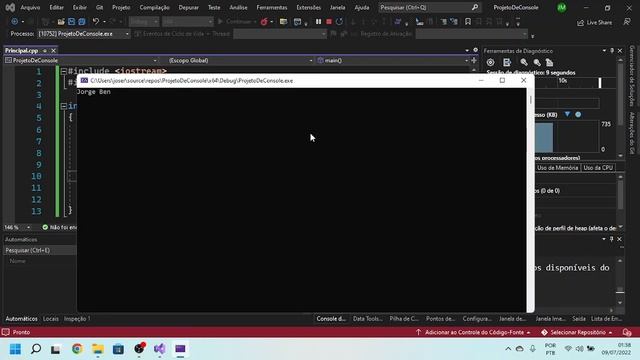The image size is (640, 360).
Task: Open the Extensões menu
Action: [309, 7]
